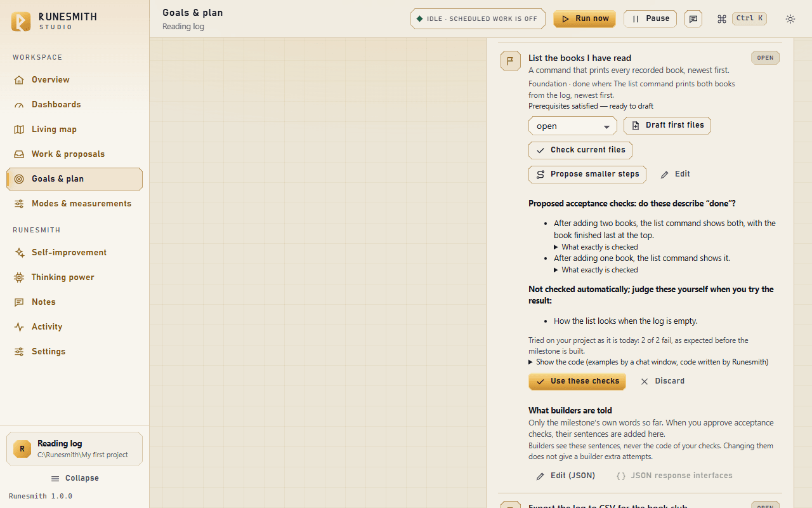The width and height of the screenshot is (812, 508).
Task: Click the Living map icon
Action: [x=19, y=130]
